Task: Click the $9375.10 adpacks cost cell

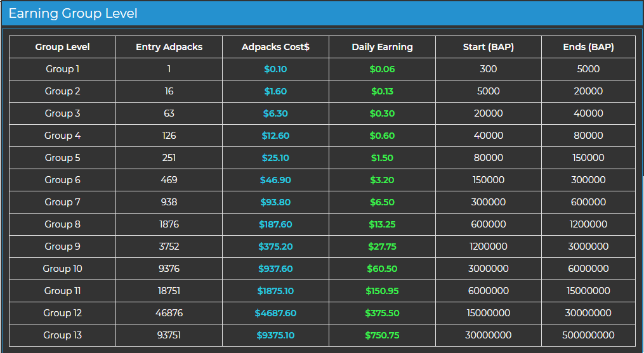Action: (x=275, y=335)
